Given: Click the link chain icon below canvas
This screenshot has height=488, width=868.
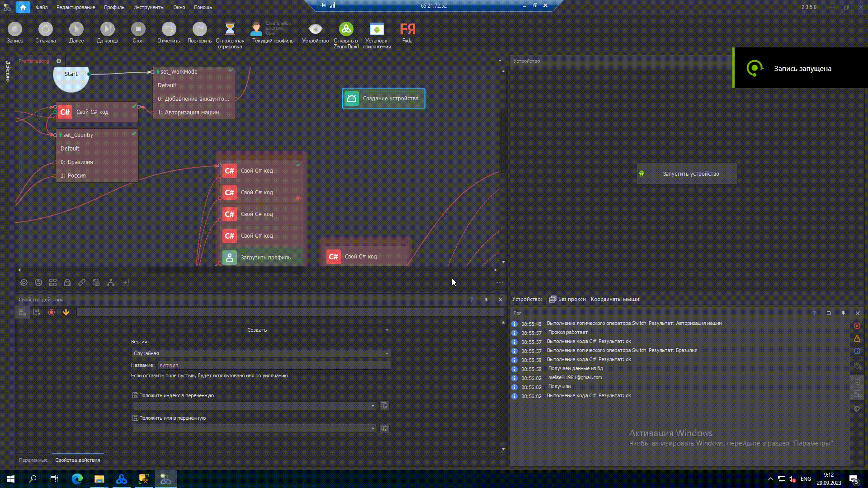Looking at the screenshot, I should tap(82, 283).
